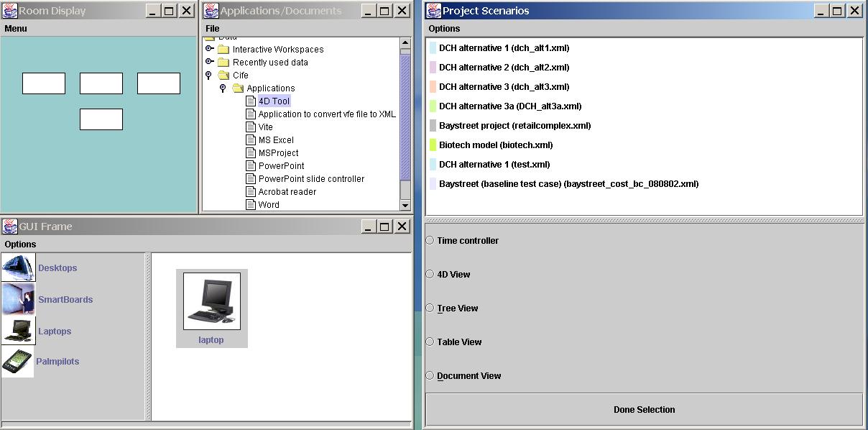Click the Interactive Workspaces folder icon
This screenshot has width=868, height=430.
tap(223, 50)
